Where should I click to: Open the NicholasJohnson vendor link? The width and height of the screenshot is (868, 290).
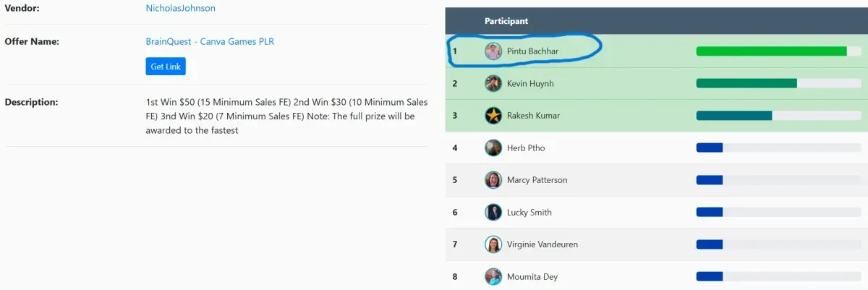click(x=181, y=9)
